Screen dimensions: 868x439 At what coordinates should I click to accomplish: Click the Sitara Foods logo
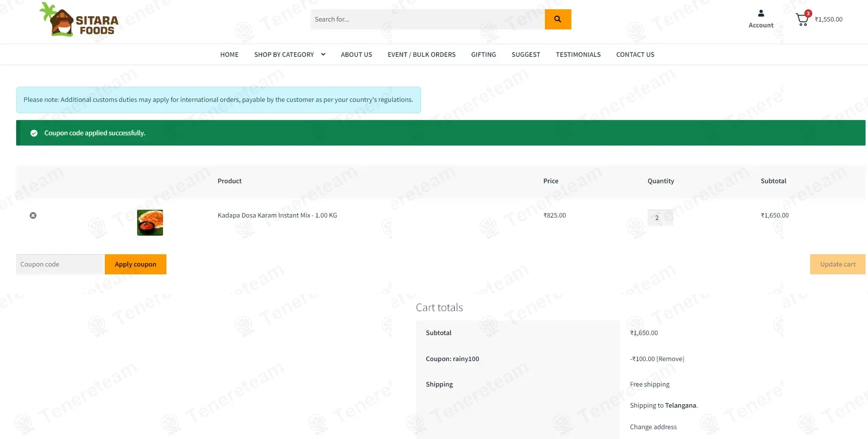pos(79,20)
